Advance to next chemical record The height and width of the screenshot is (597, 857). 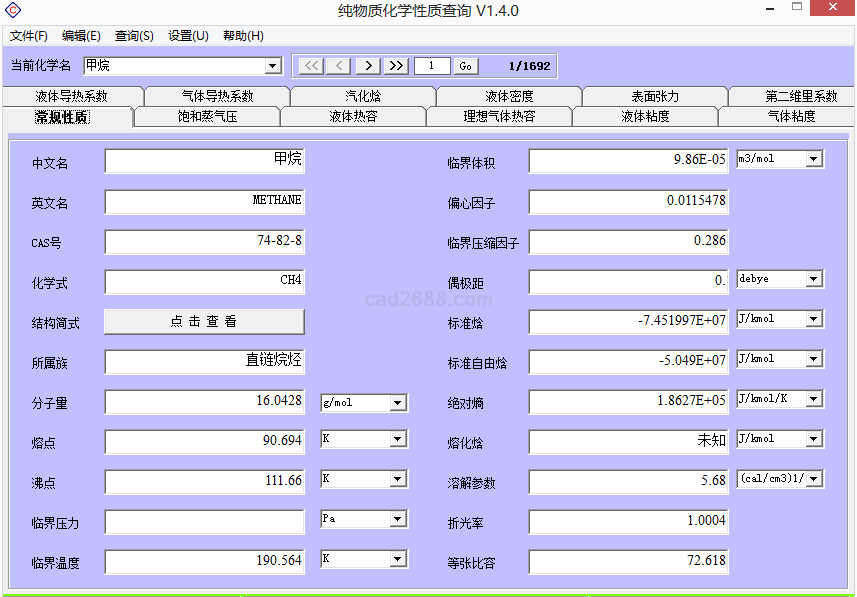(368, 66)
